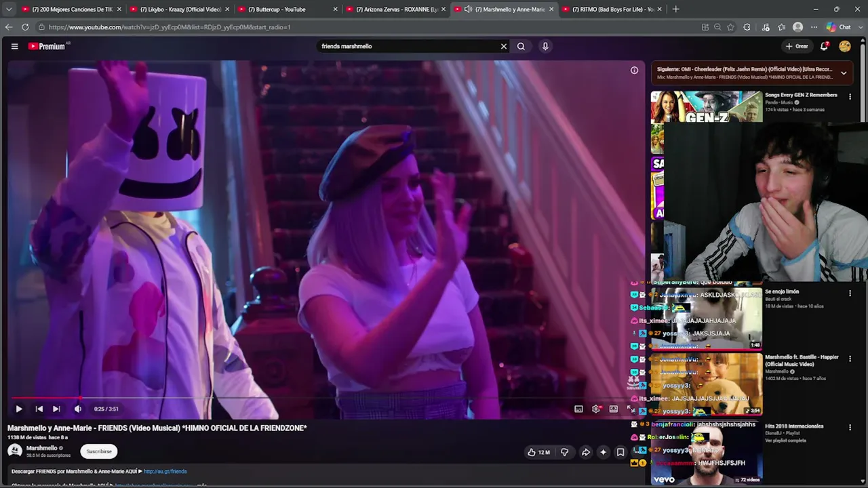The width and height of the screenshot is (868, 488).
Task: Click Ver playlist completa link
Action: (785, 441)
